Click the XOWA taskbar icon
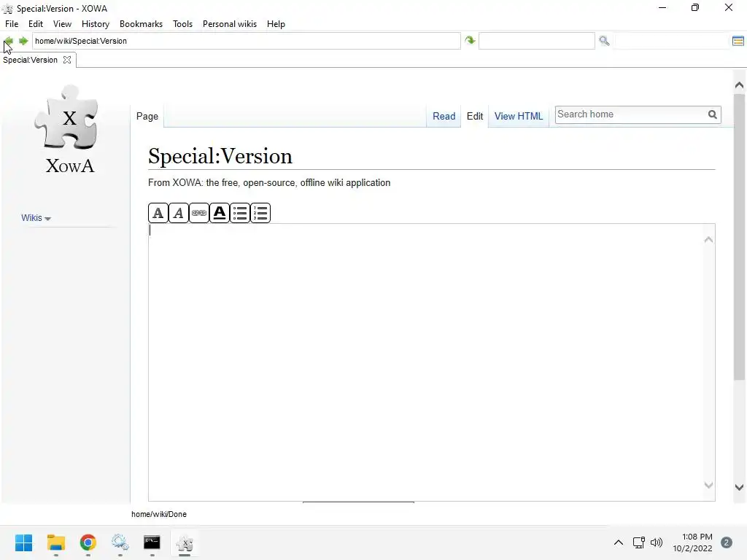Screen dimensions: 747x560 185,543
